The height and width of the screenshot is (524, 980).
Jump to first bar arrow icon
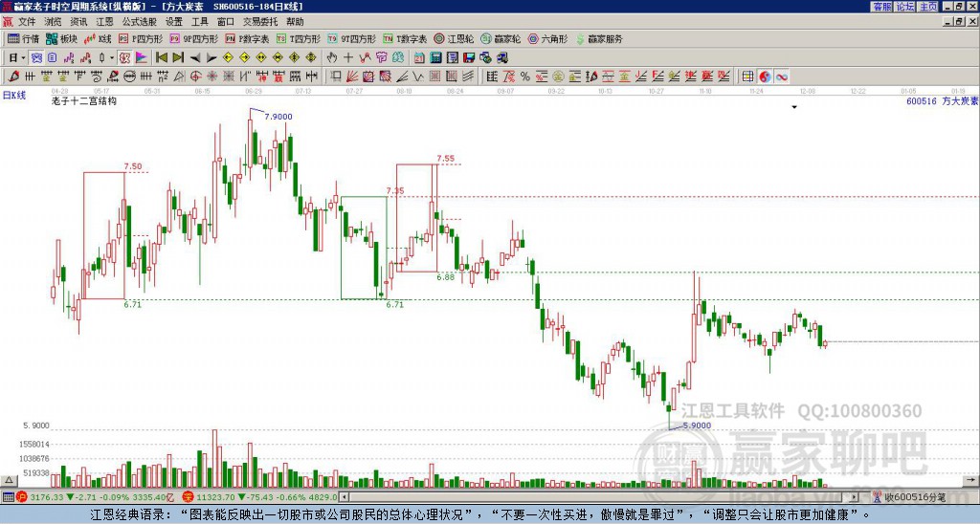point(161,57)
